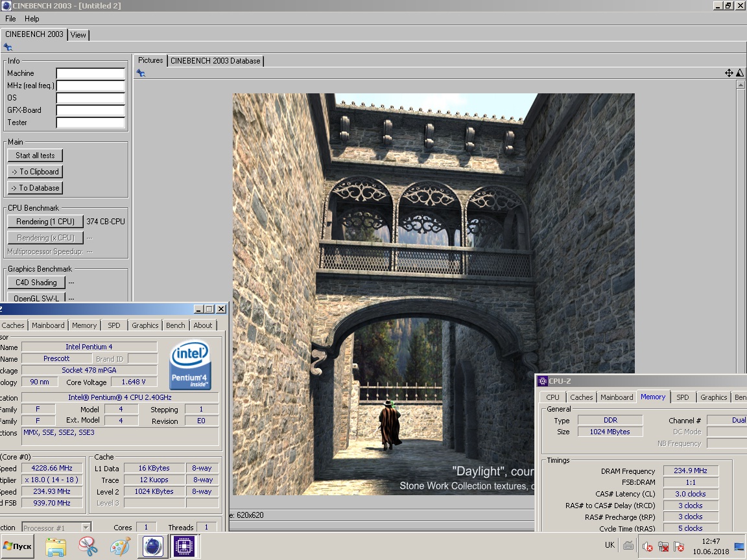Click Start all tests button
The image size is (747, 560).
35,156
